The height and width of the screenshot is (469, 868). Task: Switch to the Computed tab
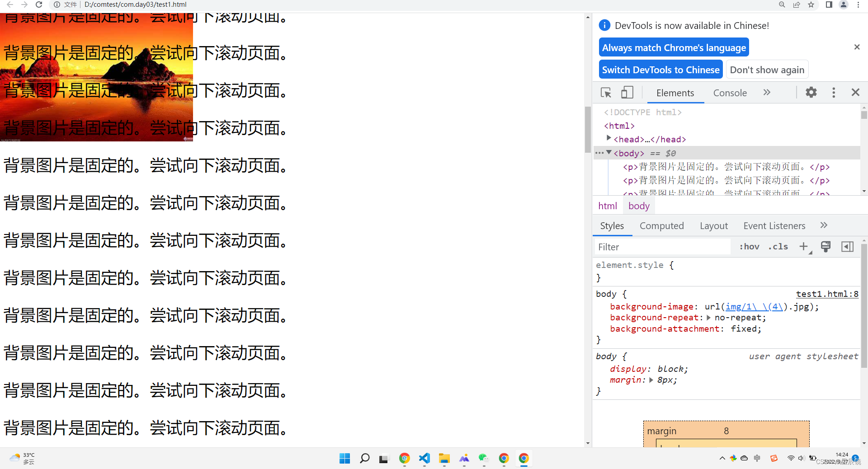pyautogui.click(x=661, y=226)
